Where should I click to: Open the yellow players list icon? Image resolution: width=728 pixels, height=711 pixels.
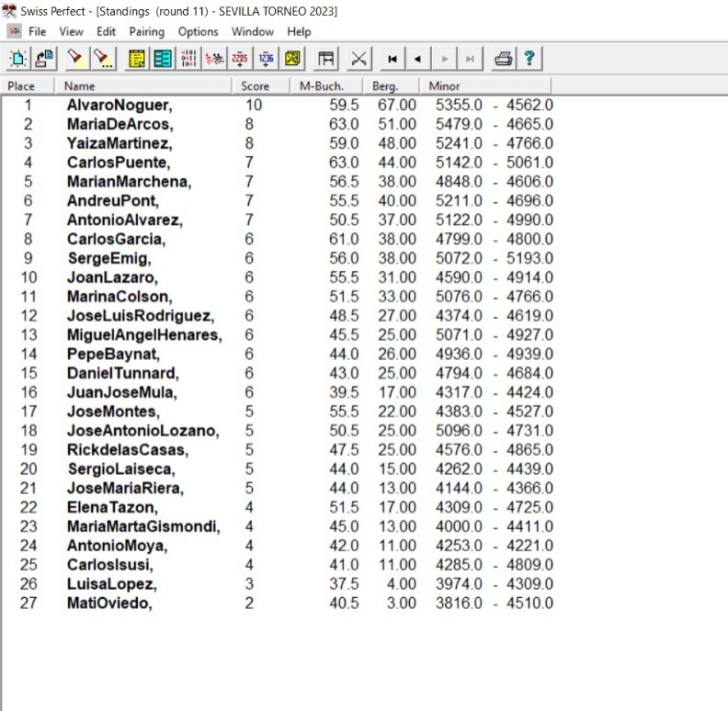(x=136, y=59)
